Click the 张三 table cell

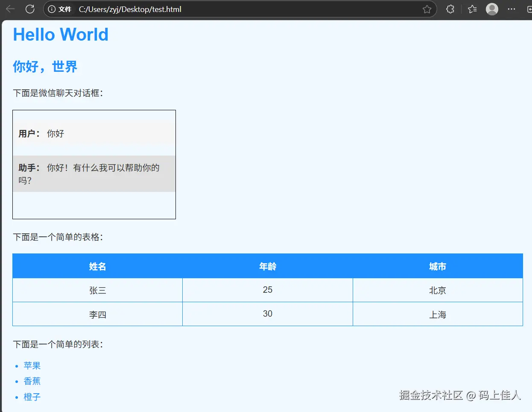point(97,290)
